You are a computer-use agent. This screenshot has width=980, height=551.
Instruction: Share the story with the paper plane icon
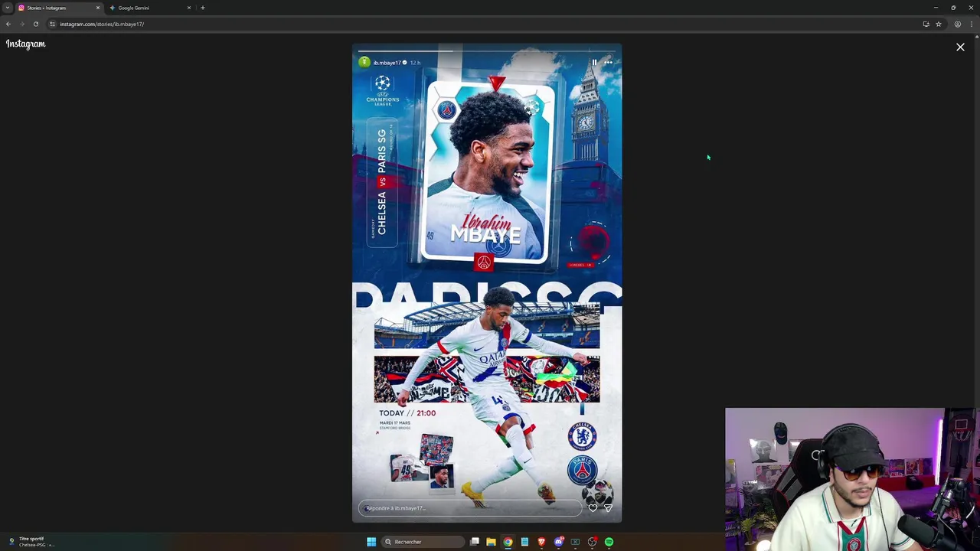(x=608, y=508)
